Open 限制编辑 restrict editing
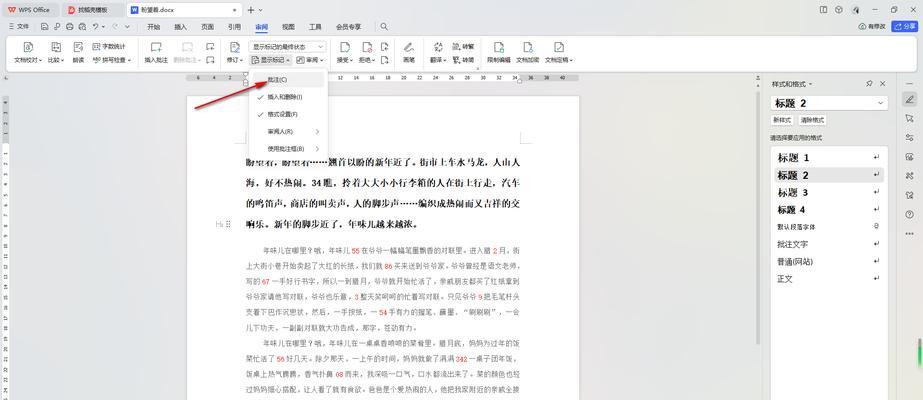 coord(499,52)
